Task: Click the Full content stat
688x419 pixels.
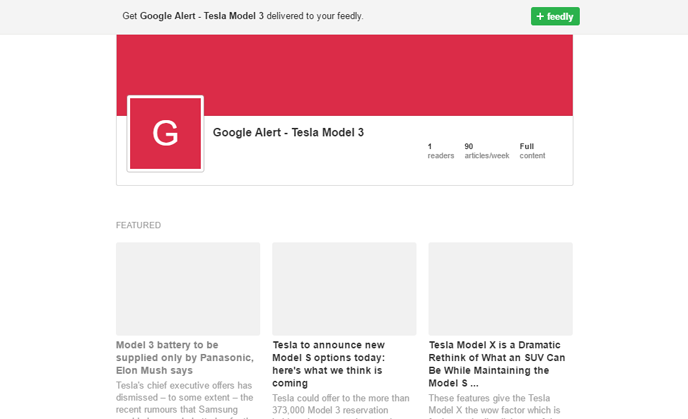Action: [532, 151]
